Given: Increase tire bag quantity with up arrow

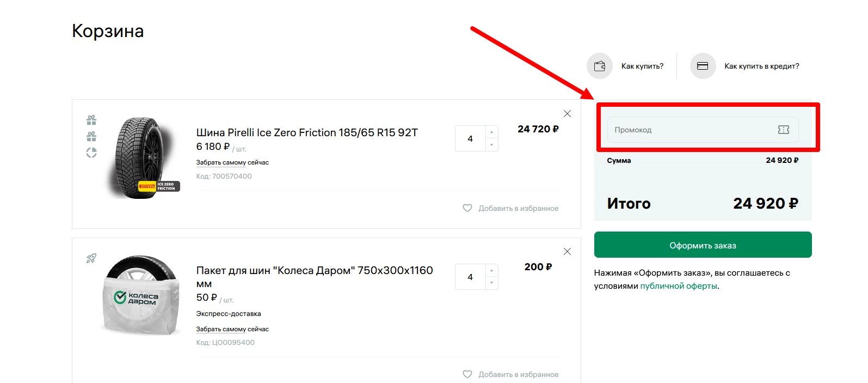Looking at the screenshot, I should [x=492, y=271].
